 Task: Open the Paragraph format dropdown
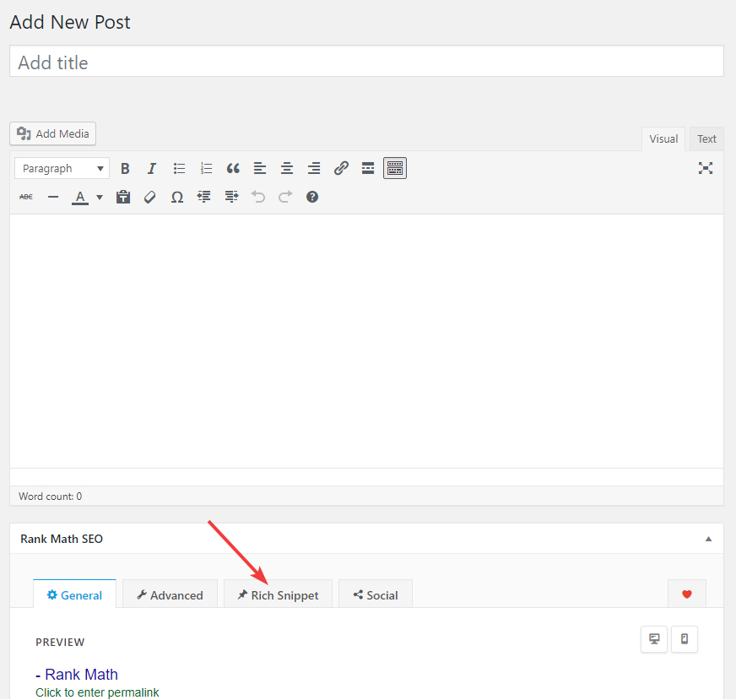pos(62,168)
